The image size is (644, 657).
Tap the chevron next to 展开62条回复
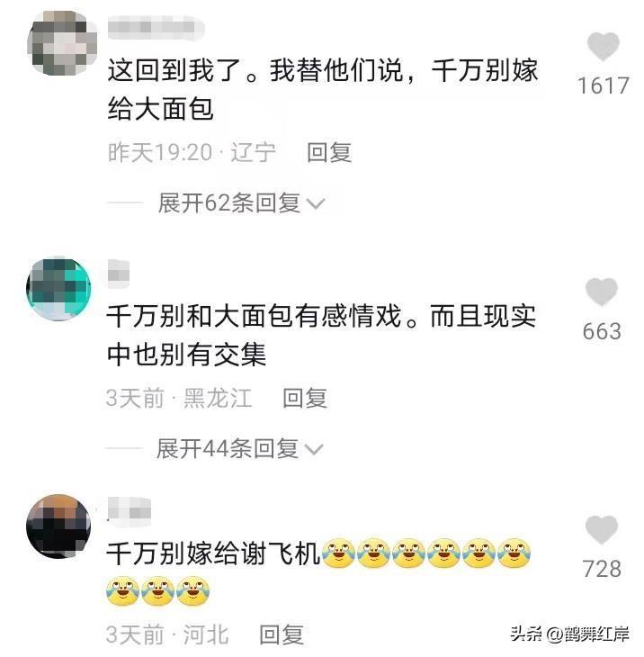coord(316,204)
